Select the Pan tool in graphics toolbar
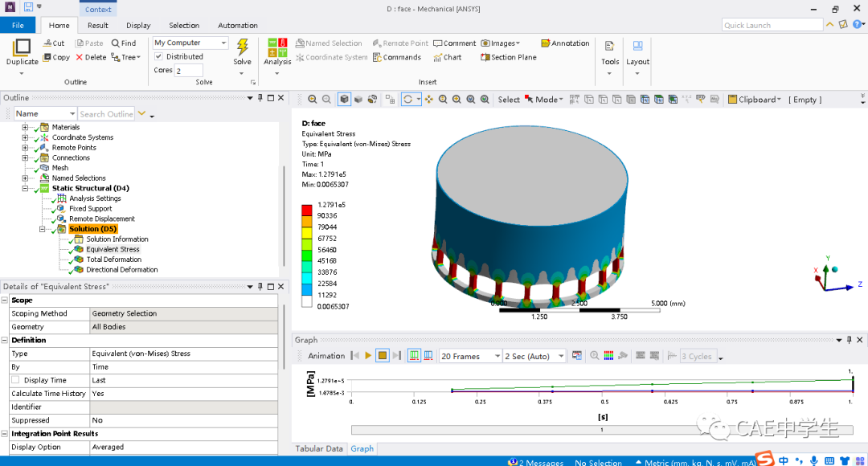This screenshot has width=868, height=466. [429, 100]
